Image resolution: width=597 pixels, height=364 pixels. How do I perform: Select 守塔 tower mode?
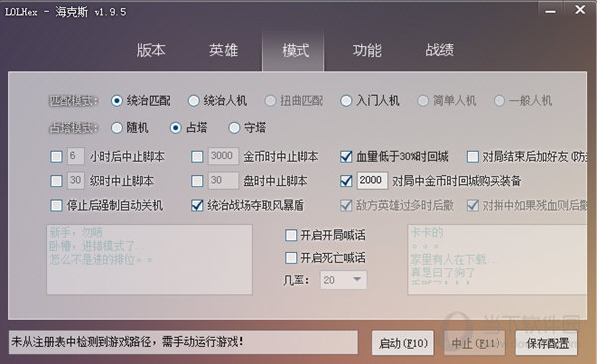click(234, 128)
